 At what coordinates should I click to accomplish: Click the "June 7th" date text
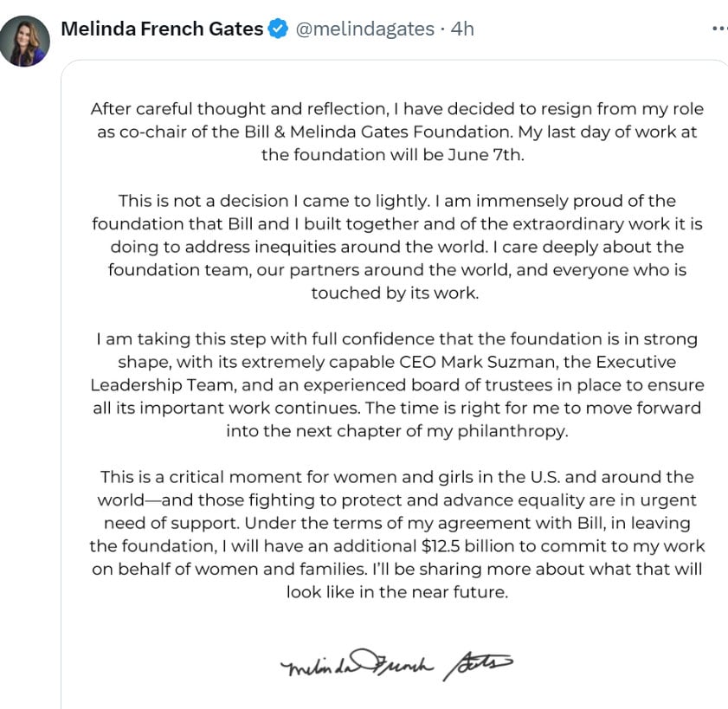click(501, 155)
